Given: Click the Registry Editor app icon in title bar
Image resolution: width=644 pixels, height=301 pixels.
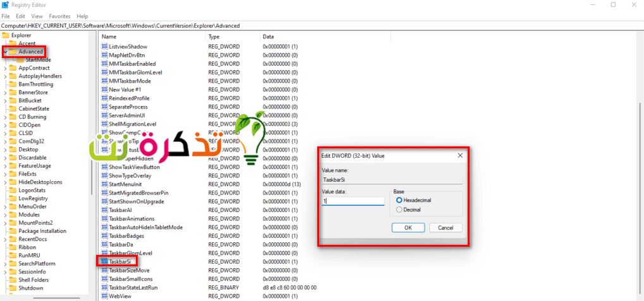Looking at the screenshot, I should pos(5,5).
